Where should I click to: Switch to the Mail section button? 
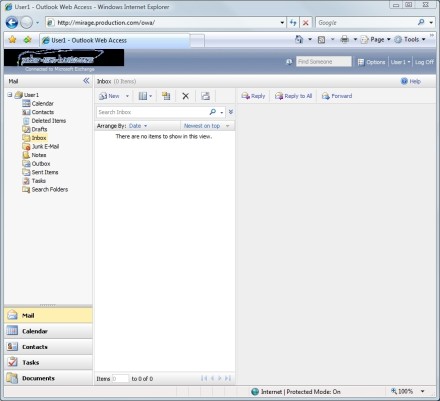point(48,315)
